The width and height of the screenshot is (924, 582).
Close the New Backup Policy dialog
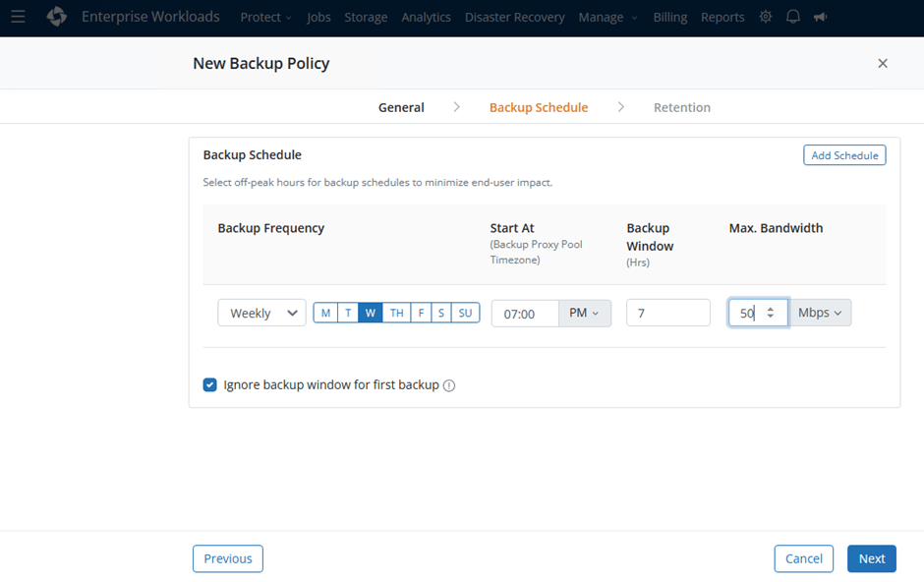click(x=882, y=63)
